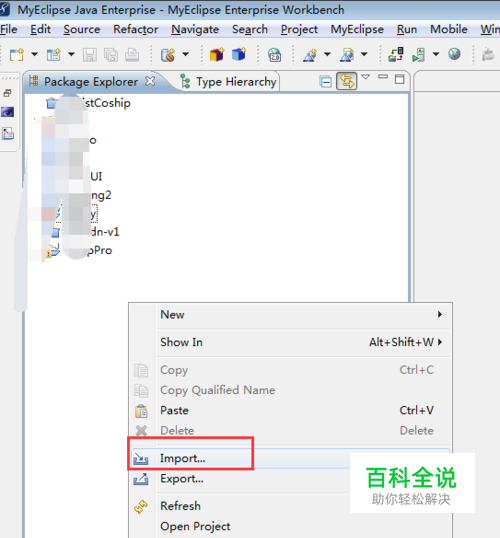Screen dimensions: 500x538
Task: Click the web browser globe icon
Action: pyautogui.click(x=454, y=54)
